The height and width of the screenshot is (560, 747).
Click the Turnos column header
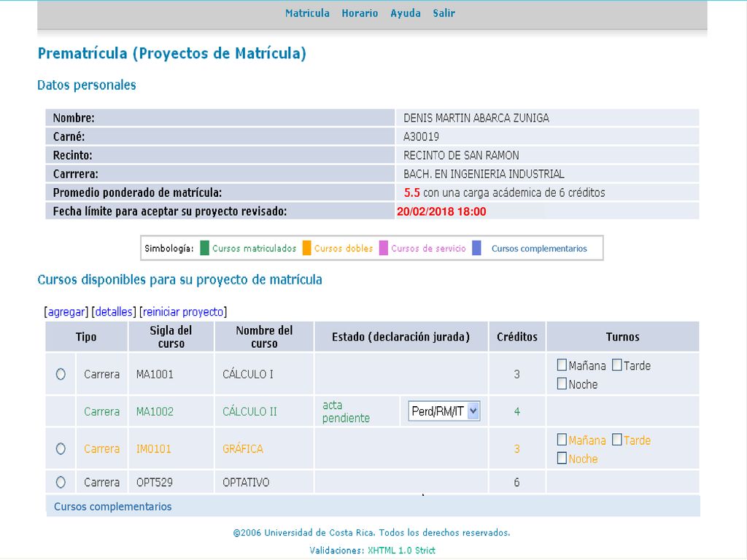(623, 337)
